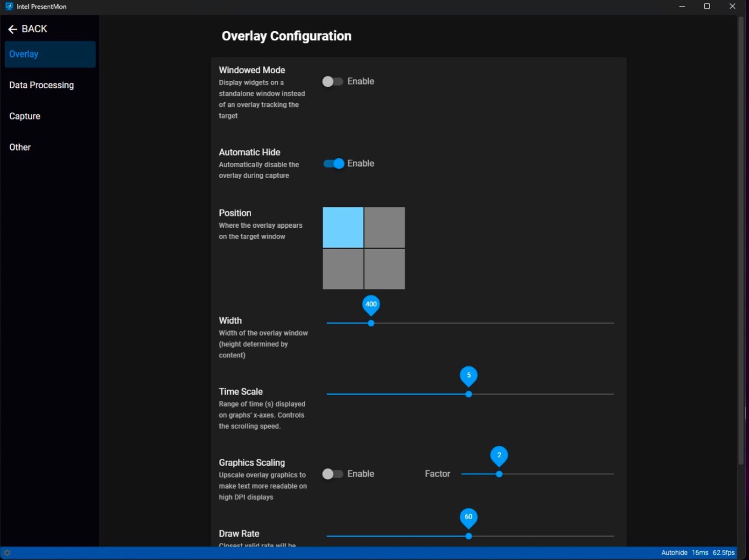
Task: Click the Draw Rate label
Action: 239,533
